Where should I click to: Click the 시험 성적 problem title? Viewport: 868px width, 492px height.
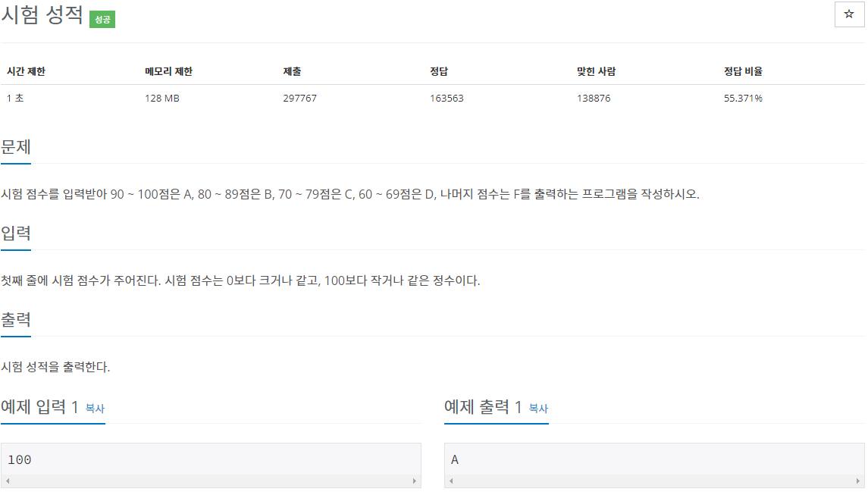pos(42,14)
